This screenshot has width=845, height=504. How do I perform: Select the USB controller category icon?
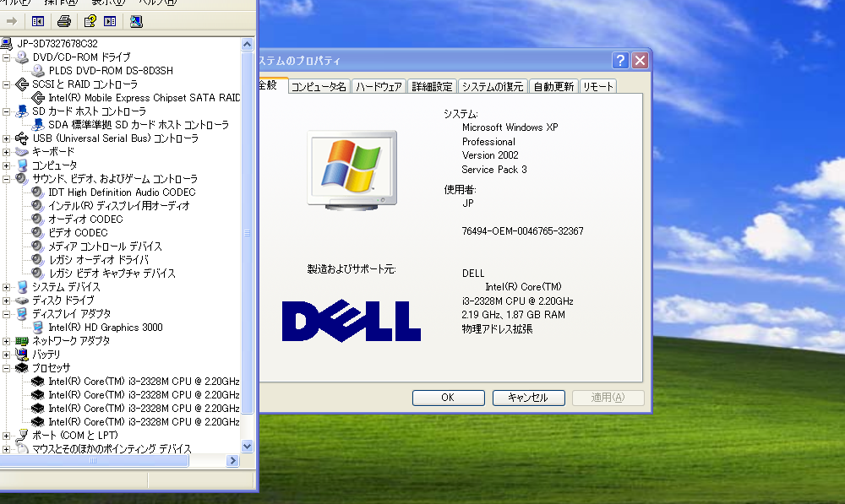click(x=22, y=138)
